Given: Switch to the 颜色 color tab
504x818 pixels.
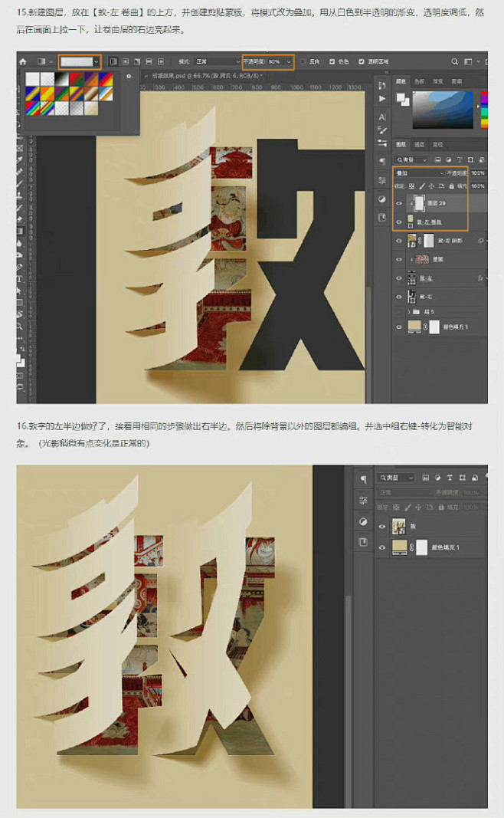Looking at the screenshot, I should (401, 81).
